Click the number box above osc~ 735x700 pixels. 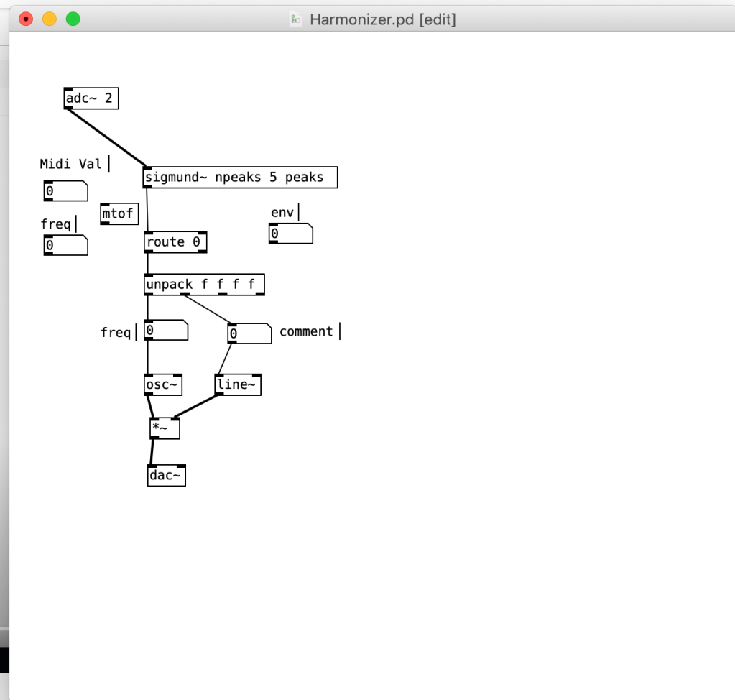pos(166,331)
